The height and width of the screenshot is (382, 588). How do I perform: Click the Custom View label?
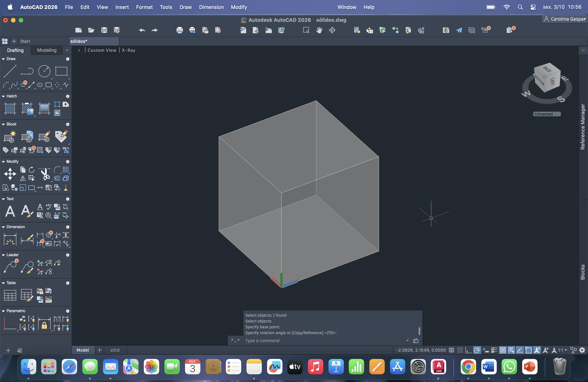[102, 50]
